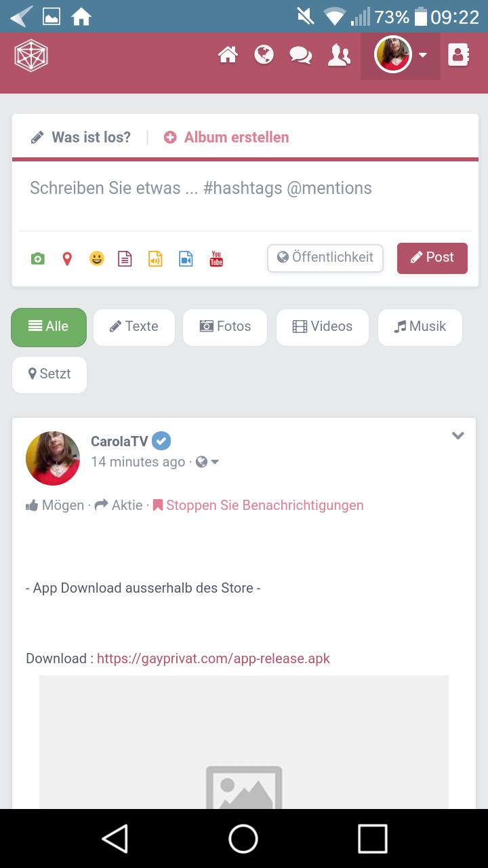Open the Öffentlichkeit privacy selector
This screenshot has height=868, width=488.
(x=325, y=258)
